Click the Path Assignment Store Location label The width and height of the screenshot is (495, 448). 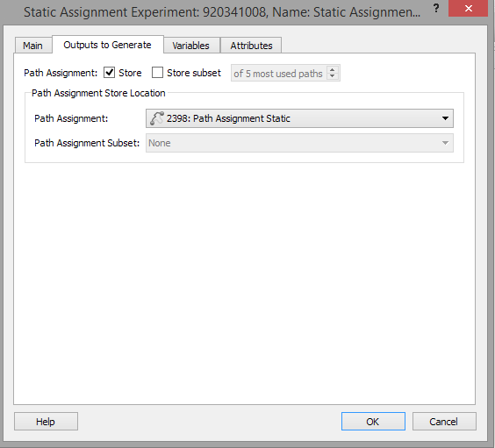pos(98,93)
